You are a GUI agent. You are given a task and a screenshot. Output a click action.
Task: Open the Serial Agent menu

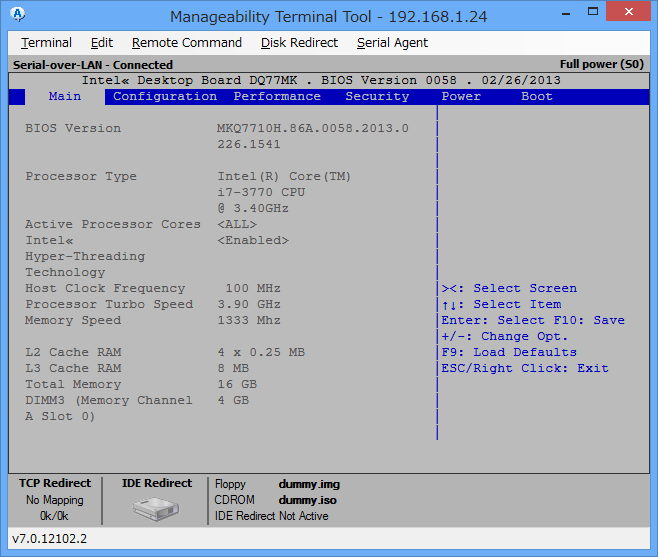tap(392, 43)
